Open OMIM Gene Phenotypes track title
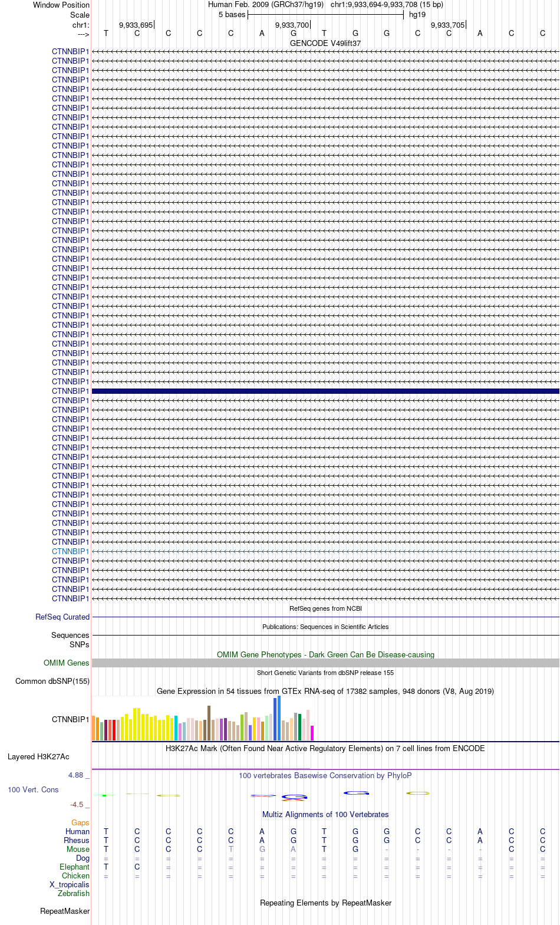 (x=325, y=654)
